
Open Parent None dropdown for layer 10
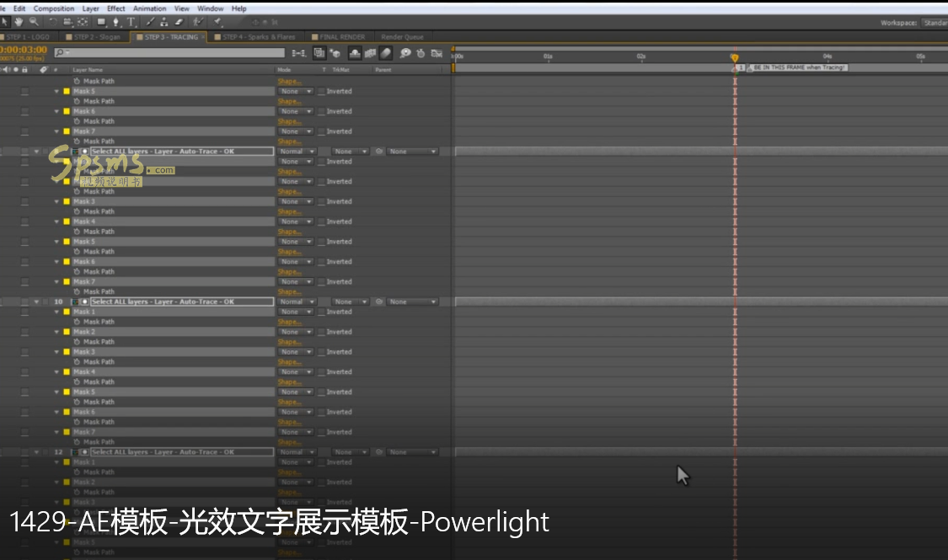point(412,301)
